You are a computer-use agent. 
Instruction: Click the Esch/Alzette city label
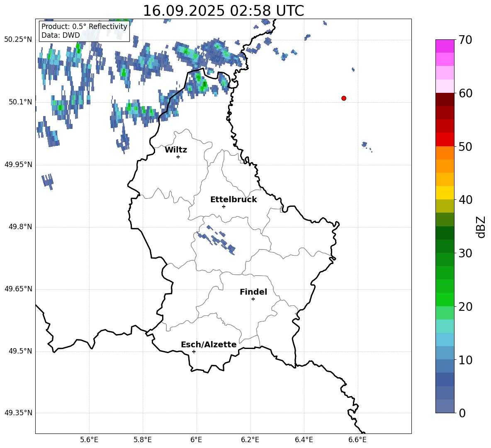[x=209, y=345]
